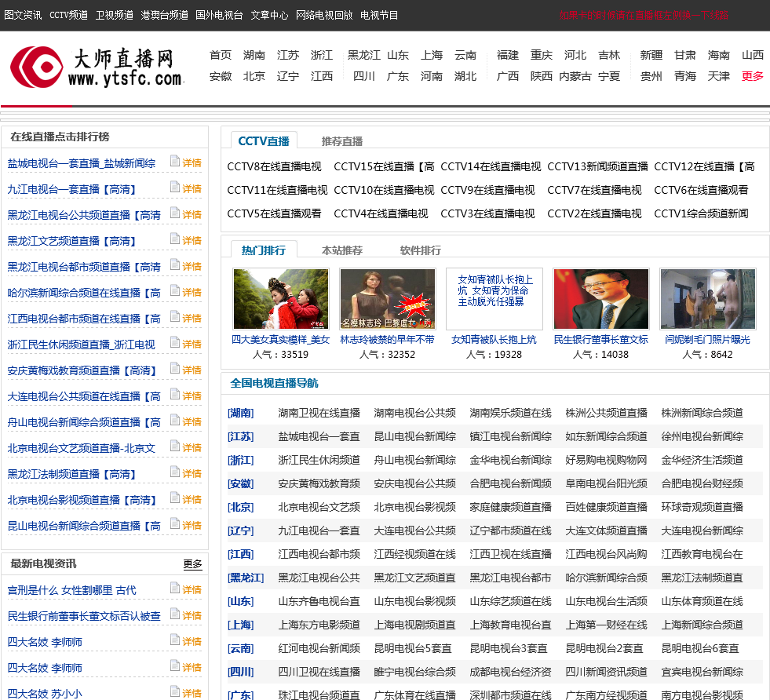Open 山东齐鲁电视台直 link

pos(319,602)
